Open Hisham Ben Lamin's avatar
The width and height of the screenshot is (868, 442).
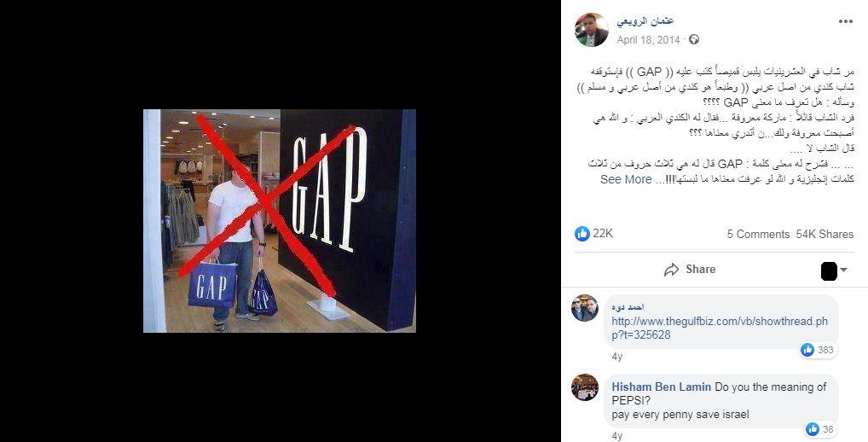[x=585, y=387]
